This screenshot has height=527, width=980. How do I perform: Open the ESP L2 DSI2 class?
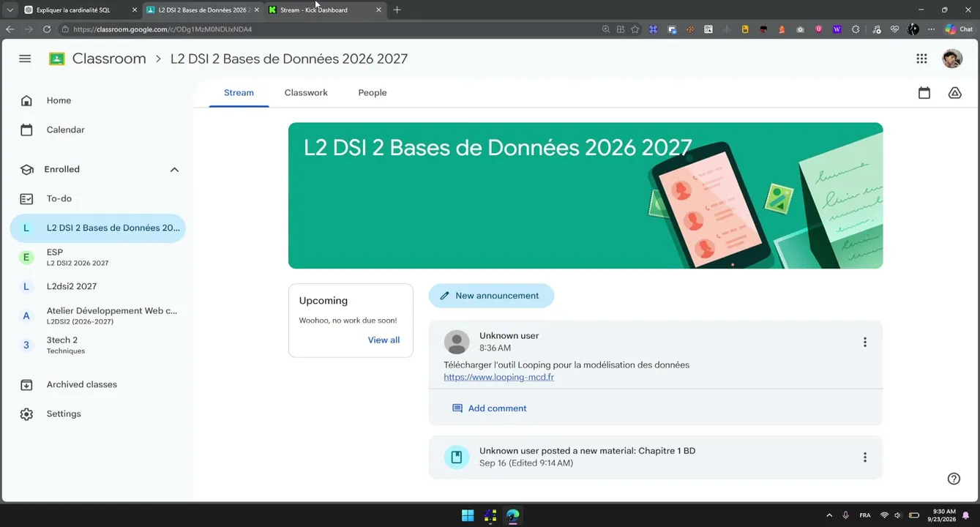coord(97,257)
